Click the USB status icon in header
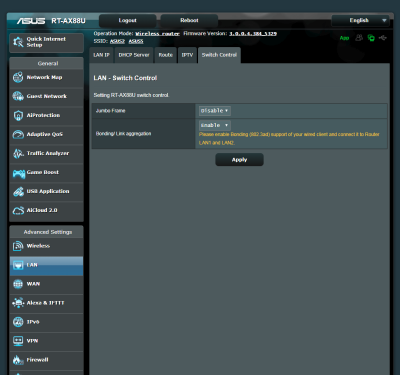This screenshot has height=375, width=400. coord(383,38)
